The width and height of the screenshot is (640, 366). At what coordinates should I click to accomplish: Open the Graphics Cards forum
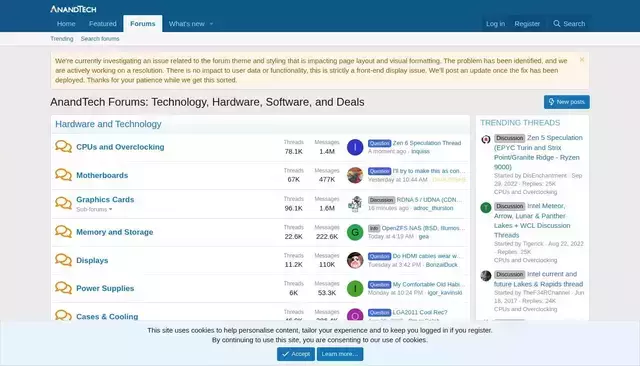tap(105, 200)
